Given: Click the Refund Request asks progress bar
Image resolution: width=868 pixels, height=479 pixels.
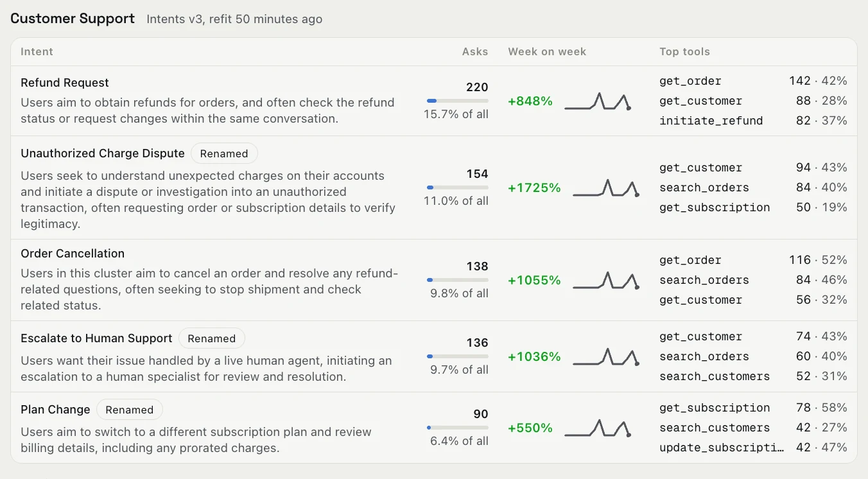Looking at the screenshot, I should pos(458,101).
